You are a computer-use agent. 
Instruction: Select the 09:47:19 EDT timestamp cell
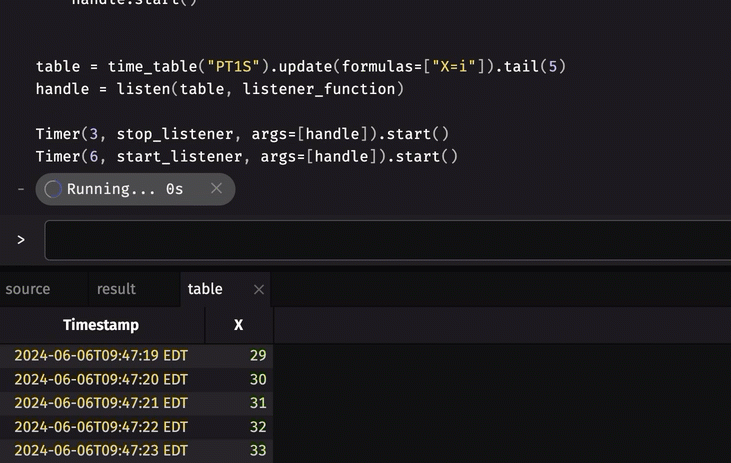[101, 356]
